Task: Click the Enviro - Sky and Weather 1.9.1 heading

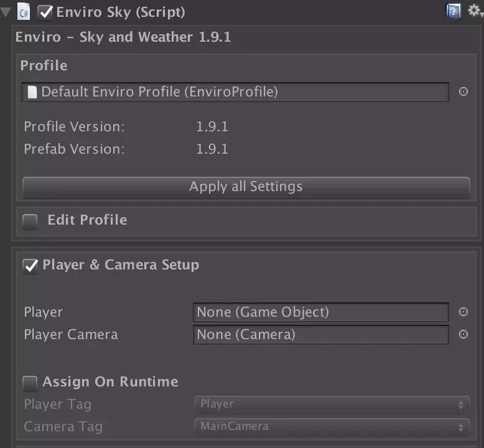Action: point(123,37)
